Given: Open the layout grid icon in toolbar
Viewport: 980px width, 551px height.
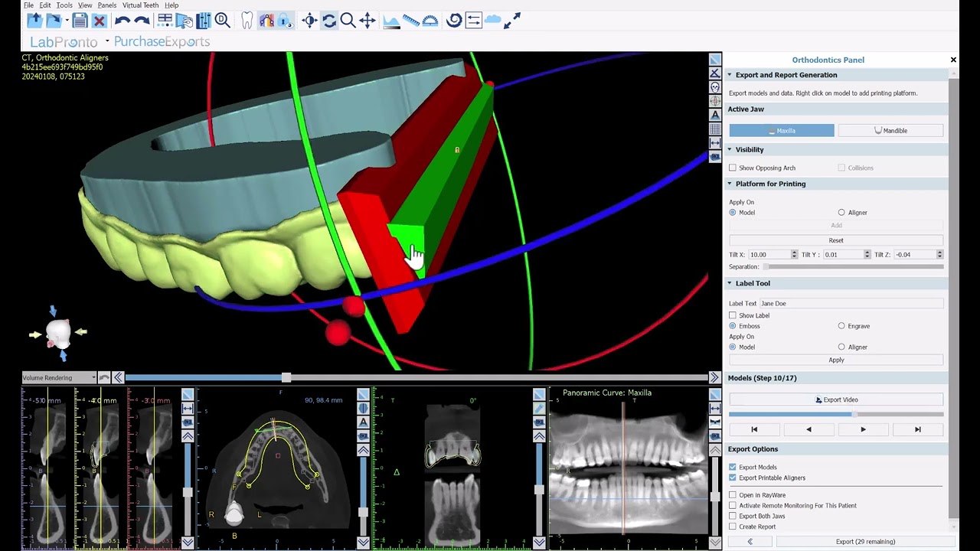Looking at the screenshot, I should (x=165, y=21).
